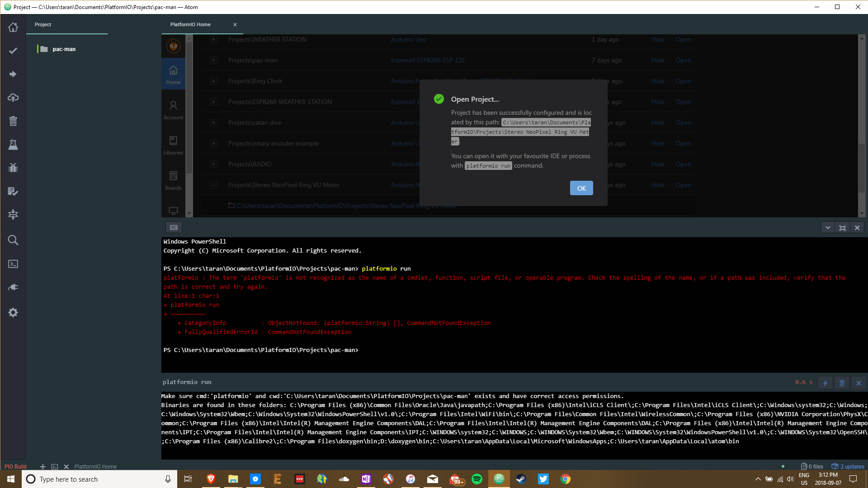Open the Terminal icon in left toolbar
Viewport: 868px width, 488px height.
pyautogui.click(x=13, y=264)
